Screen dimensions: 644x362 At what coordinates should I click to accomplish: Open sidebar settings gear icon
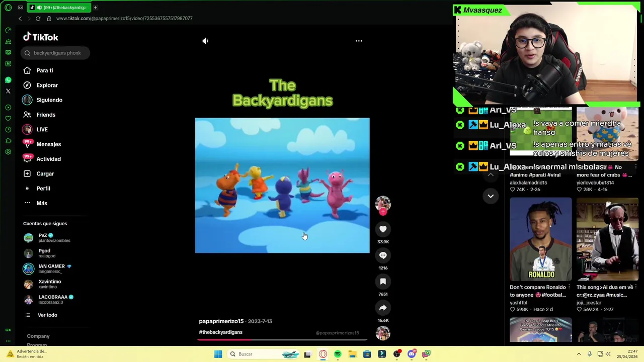8,152
